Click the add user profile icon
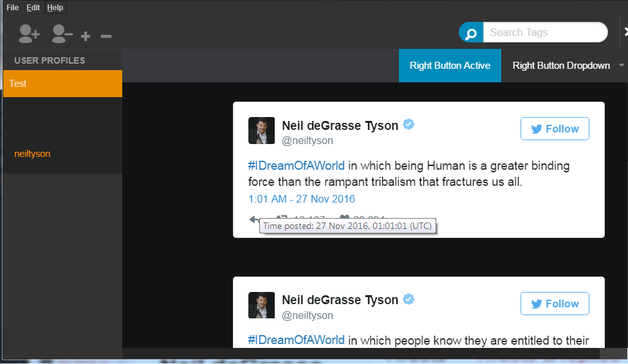This screenshot has width=628, height=364. [x=29, y=33]
